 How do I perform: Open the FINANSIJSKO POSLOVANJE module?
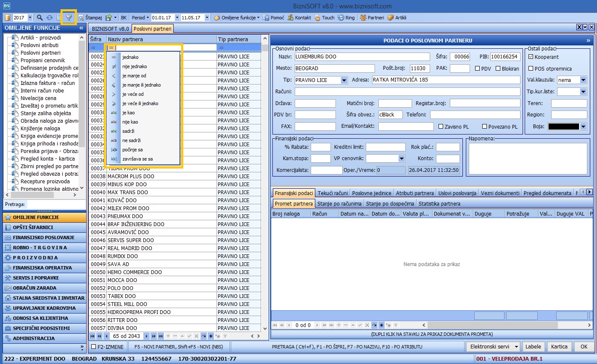[44, 237]
